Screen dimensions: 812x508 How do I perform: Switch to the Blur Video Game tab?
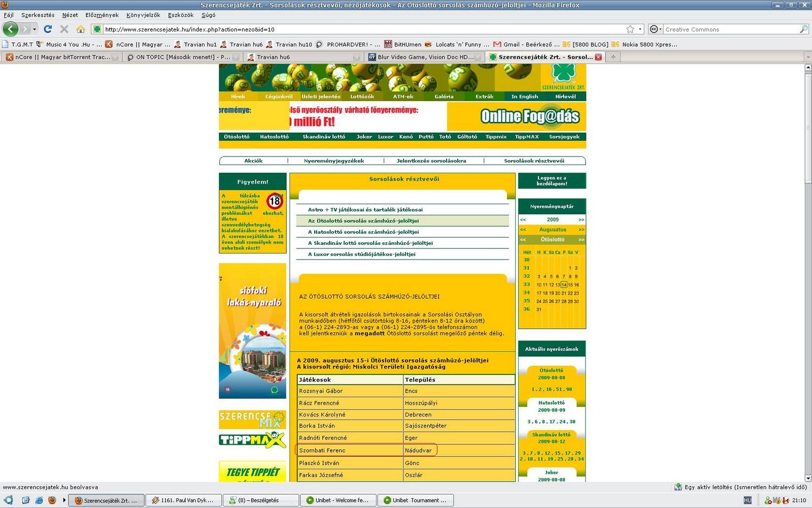tap(424, 57)
